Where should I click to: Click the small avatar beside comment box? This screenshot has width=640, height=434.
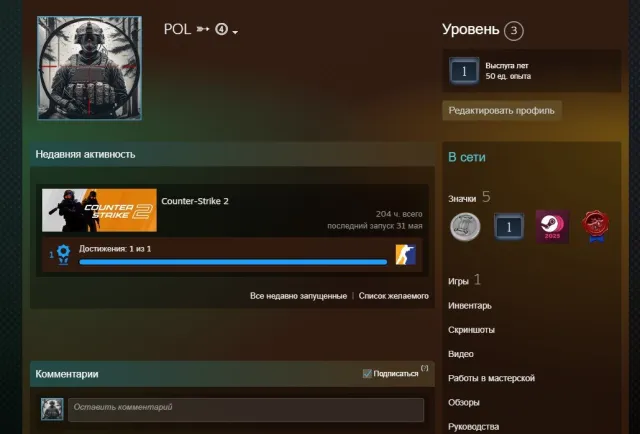pos(52,409)
